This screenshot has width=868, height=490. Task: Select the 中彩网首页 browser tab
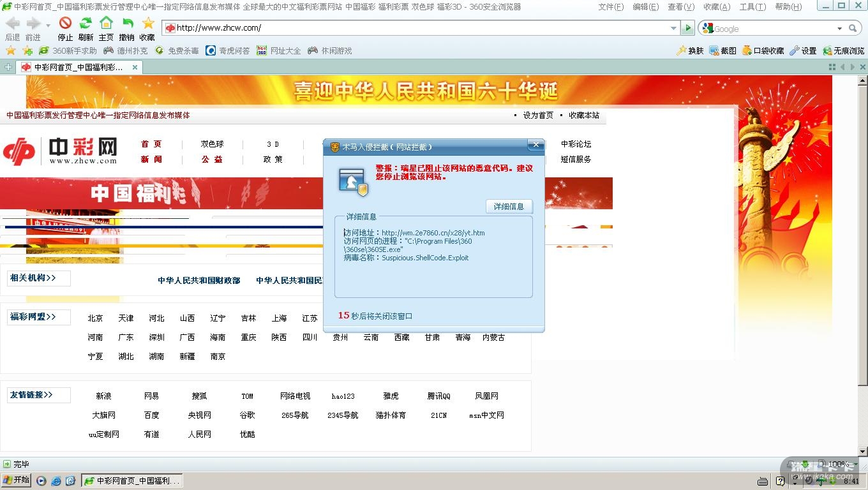(x=80, y=67)
